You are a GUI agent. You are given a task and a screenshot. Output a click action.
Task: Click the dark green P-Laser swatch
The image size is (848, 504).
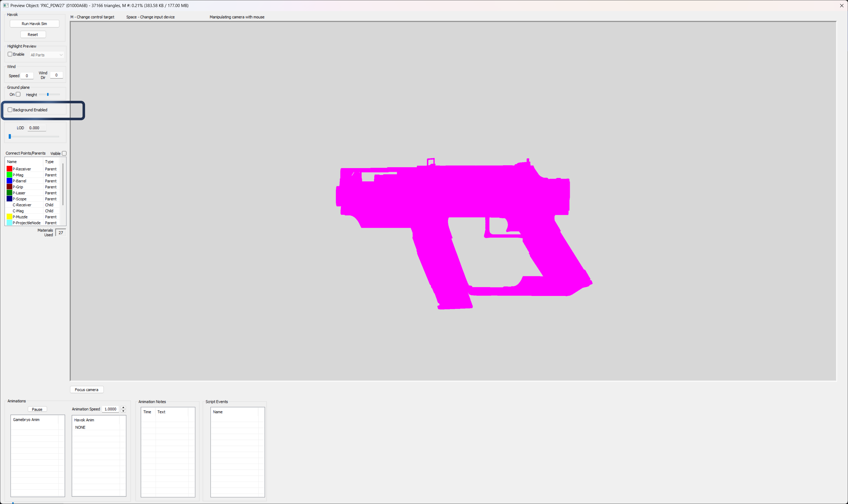coord(10,193)
